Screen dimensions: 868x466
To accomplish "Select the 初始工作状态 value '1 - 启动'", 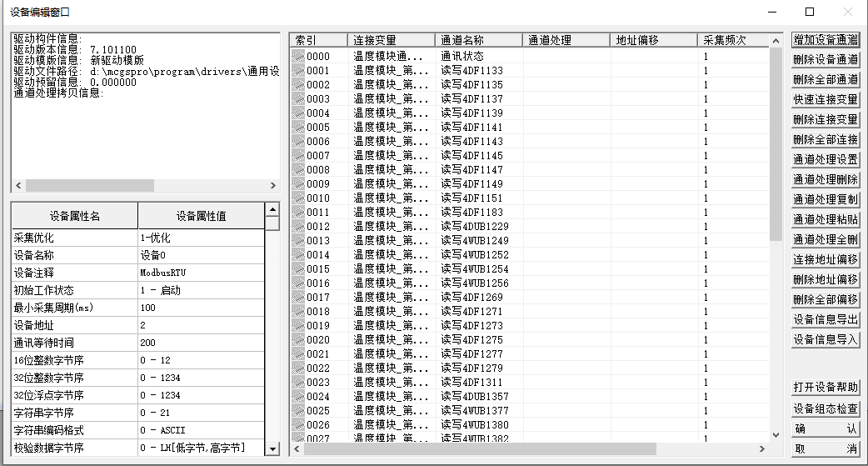I will point(200,290).
